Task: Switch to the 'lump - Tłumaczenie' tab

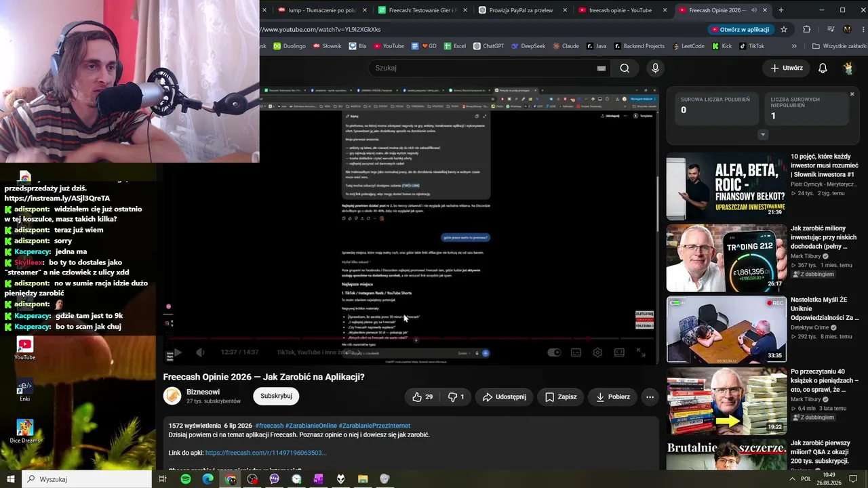Action: point(318,10)
